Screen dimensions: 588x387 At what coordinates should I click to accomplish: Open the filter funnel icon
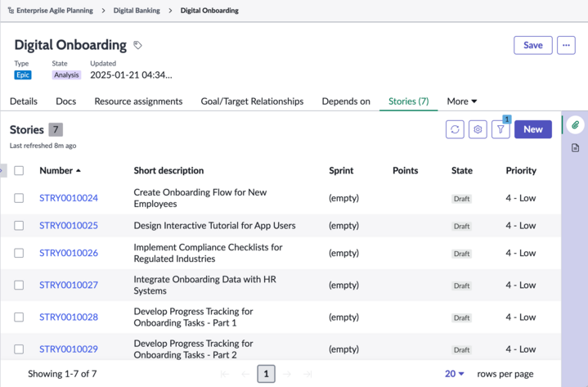pyautogui.click(x=500, y=129)
